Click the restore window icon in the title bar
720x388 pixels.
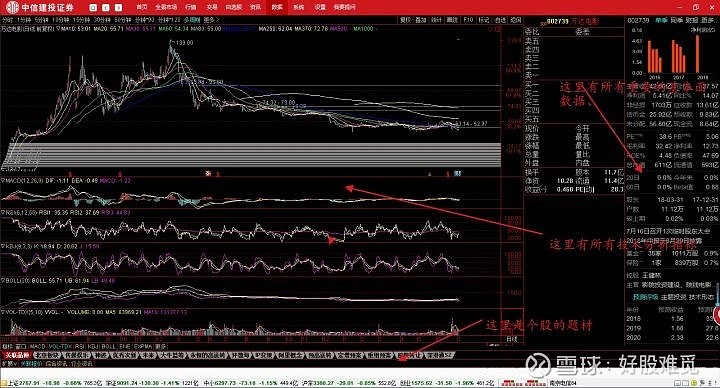(696, 7)
